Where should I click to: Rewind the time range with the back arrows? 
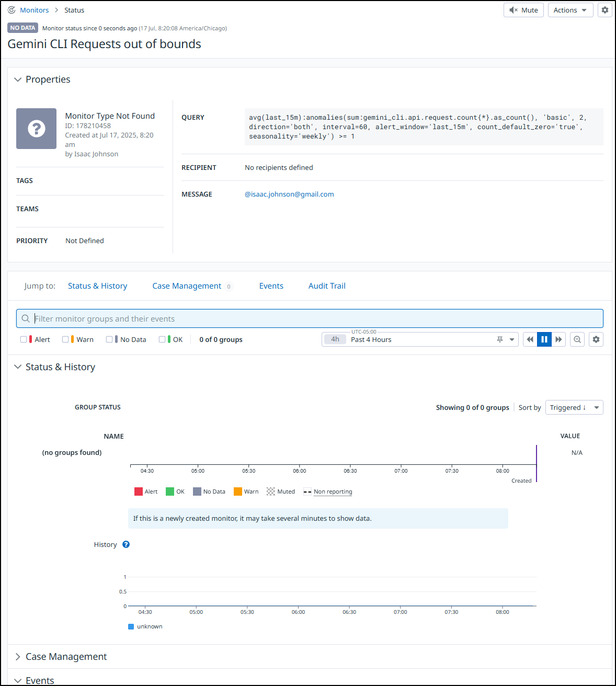pyautogui.click(x=530, y=339)
